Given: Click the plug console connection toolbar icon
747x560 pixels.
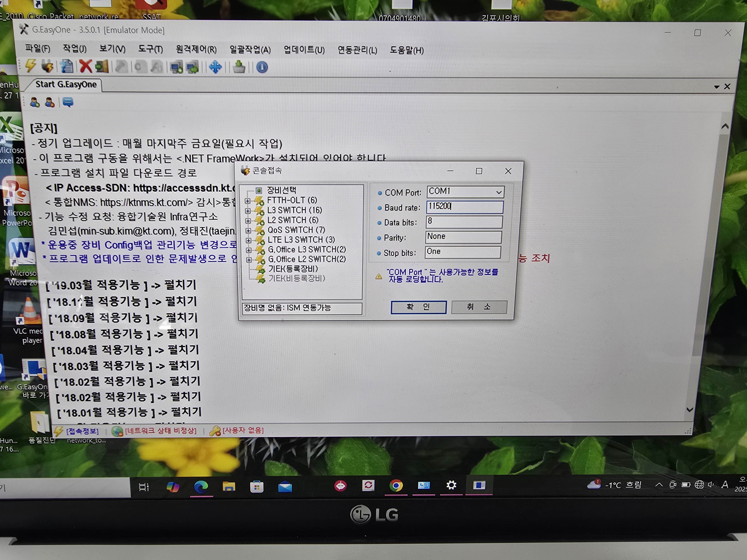Looking at the screenshot, I should (x=48, y=66).
